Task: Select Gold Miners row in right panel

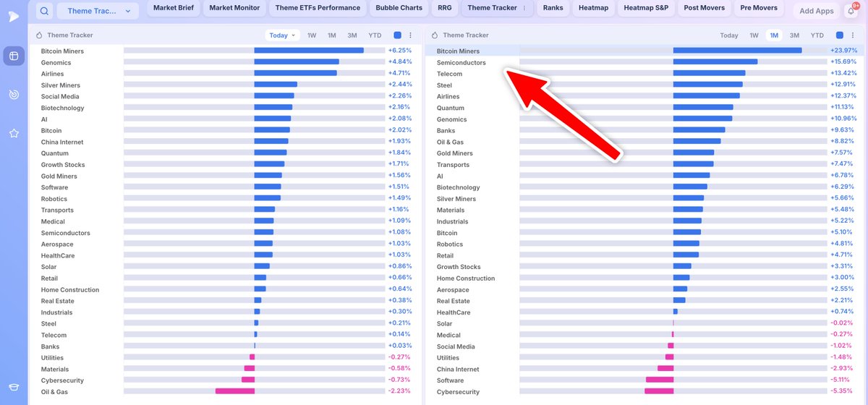Action: 644,153
